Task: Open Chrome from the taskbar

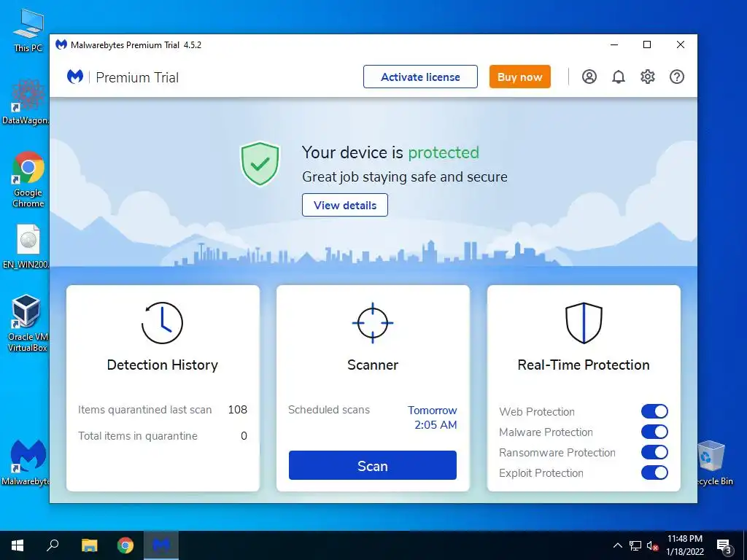Action: pos(125,545)
